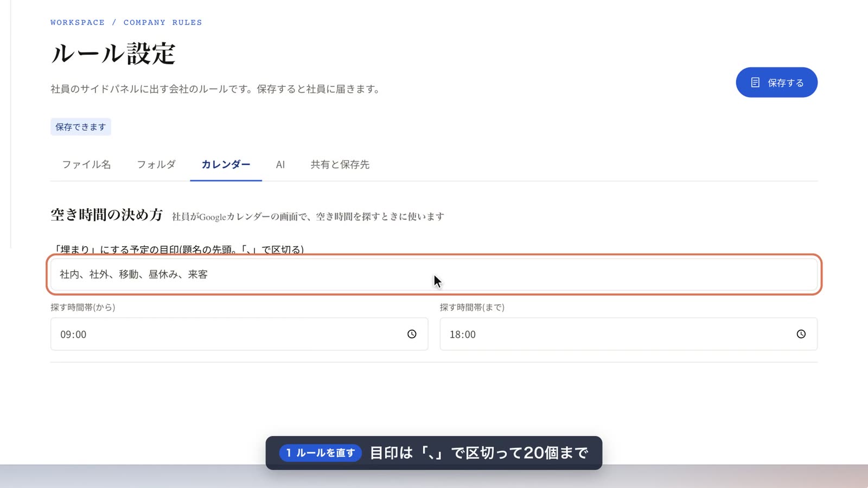Focus the busy-marker keywords input field
The image size is (868, 488).
434,274
